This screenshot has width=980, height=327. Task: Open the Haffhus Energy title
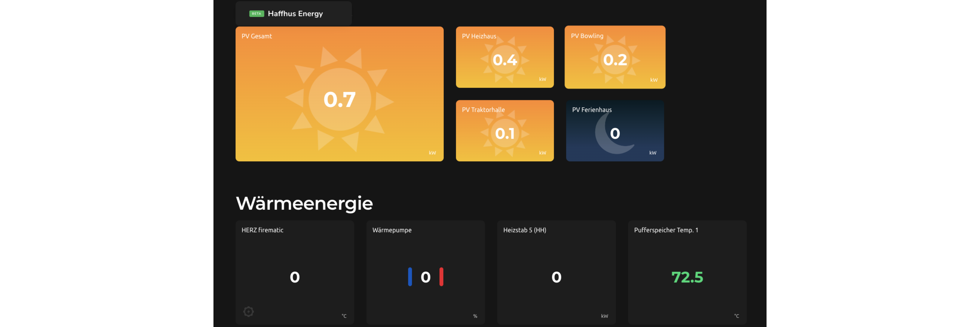tap(295, 14)
